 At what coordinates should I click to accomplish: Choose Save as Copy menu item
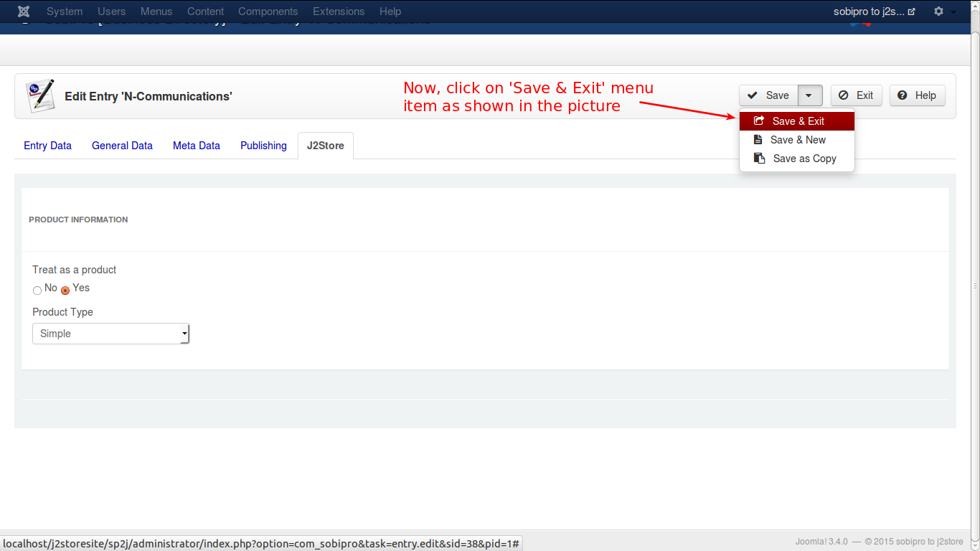click(x=797, y=159)
